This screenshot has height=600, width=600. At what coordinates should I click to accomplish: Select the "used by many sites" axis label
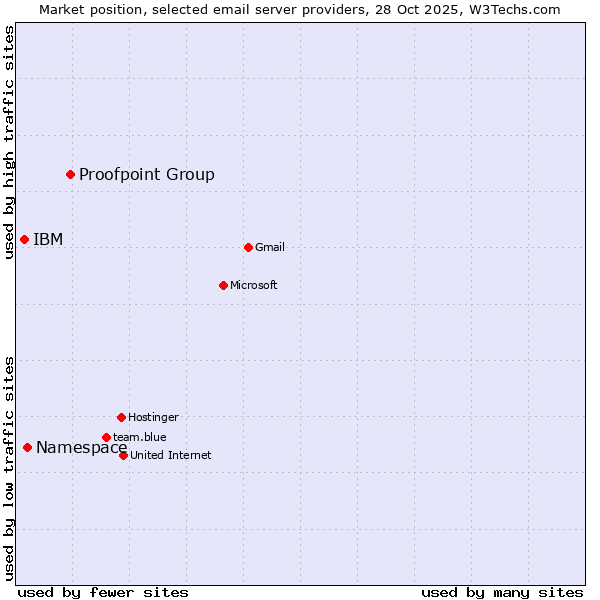[x=502, y=592]
